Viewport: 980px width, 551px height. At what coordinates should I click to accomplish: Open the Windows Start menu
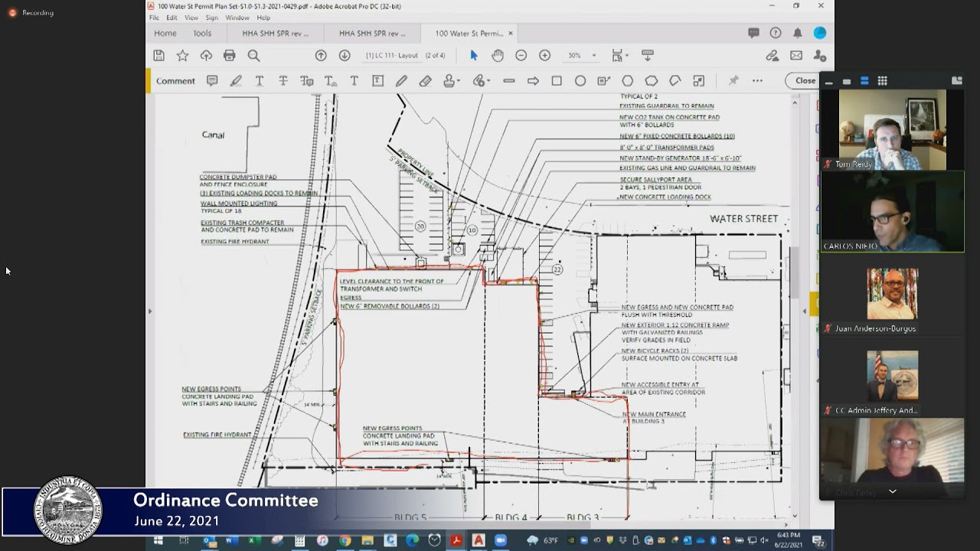(158, 540)
